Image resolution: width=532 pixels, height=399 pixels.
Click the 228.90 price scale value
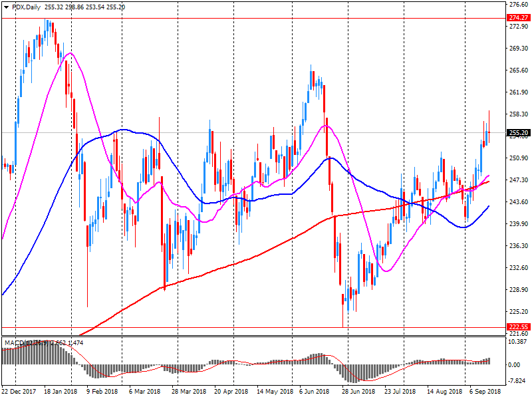[x=519, y=290]
